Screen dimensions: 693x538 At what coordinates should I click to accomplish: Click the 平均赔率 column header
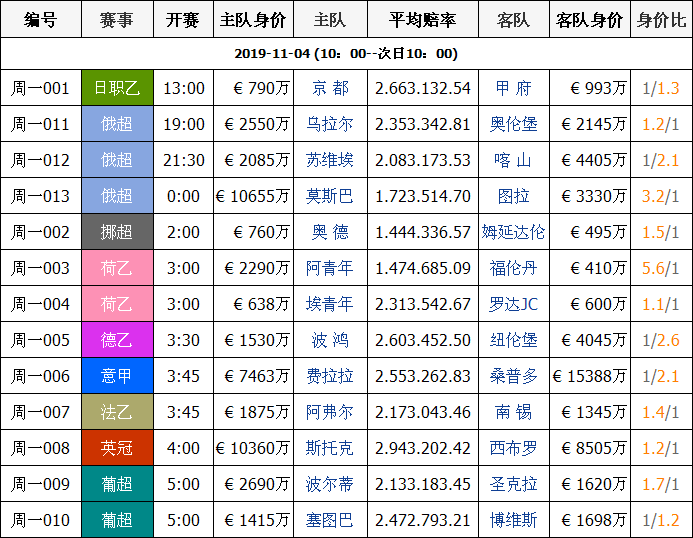point(423,19)
